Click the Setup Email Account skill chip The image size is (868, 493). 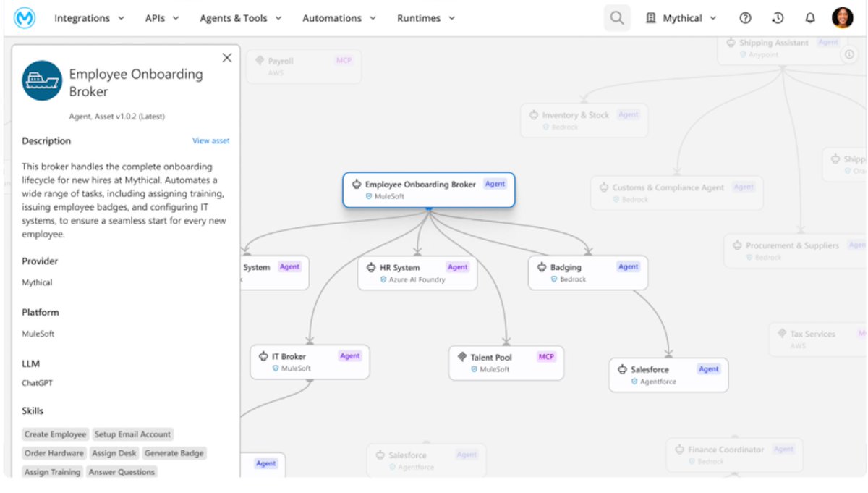pyautogui.click(x=133, y=434)
